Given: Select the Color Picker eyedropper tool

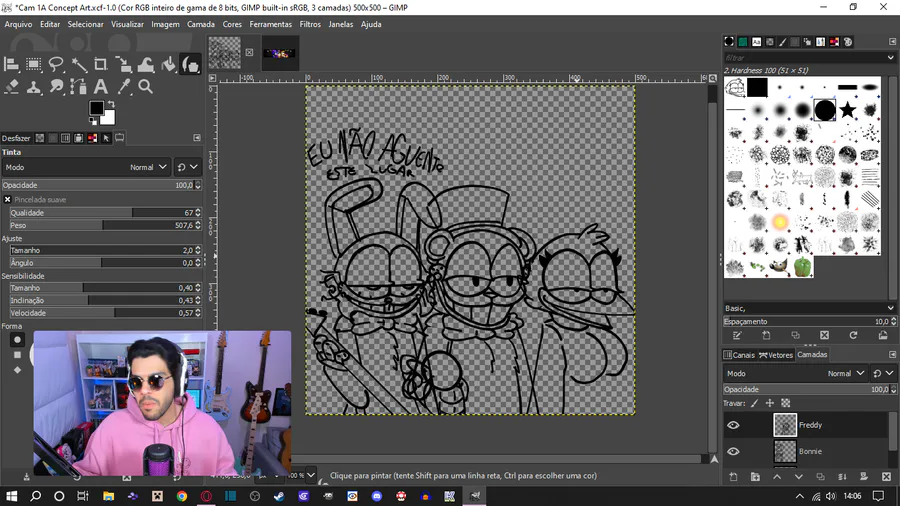Looking at the screenshot, I should click(x=123, y=87).
